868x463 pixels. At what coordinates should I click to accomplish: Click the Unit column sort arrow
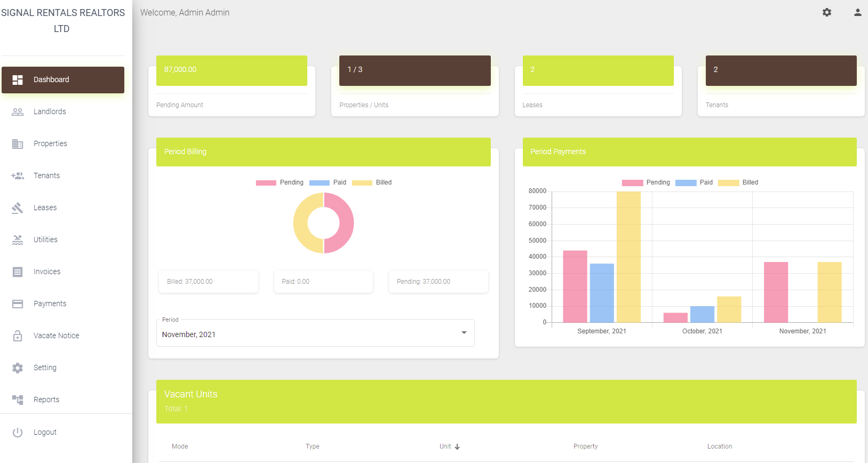pyautogui.click(x=457, y=446)
